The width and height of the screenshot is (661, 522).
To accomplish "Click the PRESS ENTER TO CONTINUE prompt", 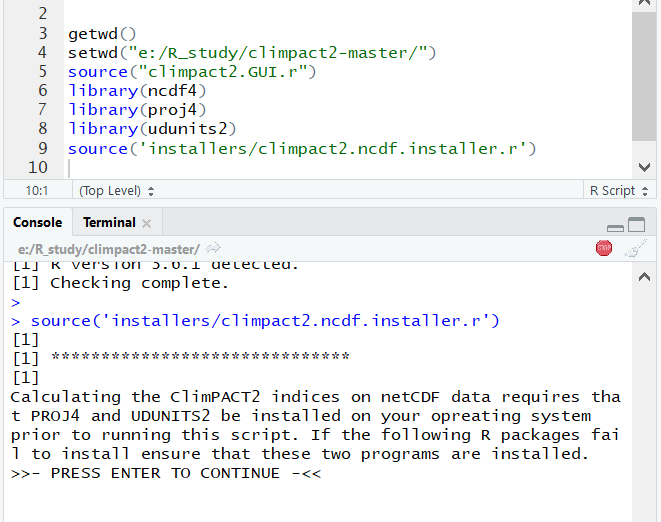I will tap(165, 473).
